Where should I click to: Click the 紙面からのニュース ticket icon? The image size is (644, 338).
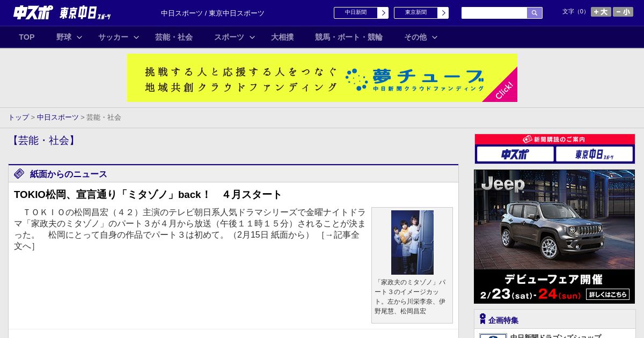point(19,174)
